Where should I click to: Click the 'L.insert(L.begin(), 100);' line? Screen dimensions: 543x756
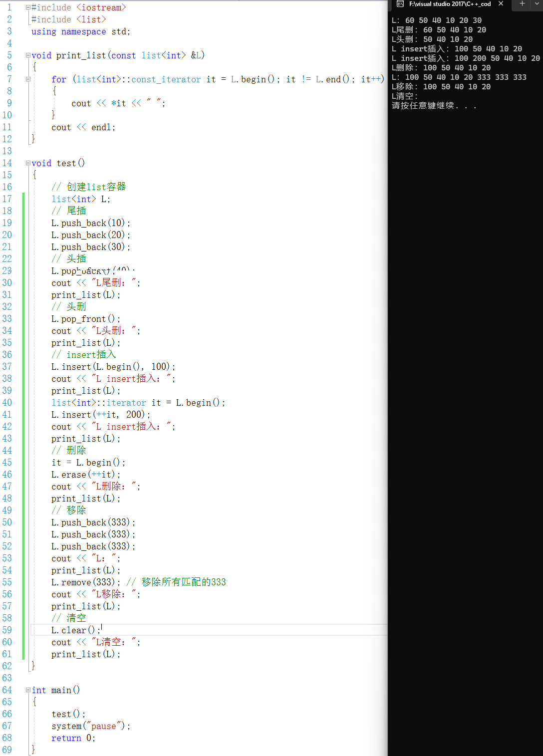click(113, 367)
